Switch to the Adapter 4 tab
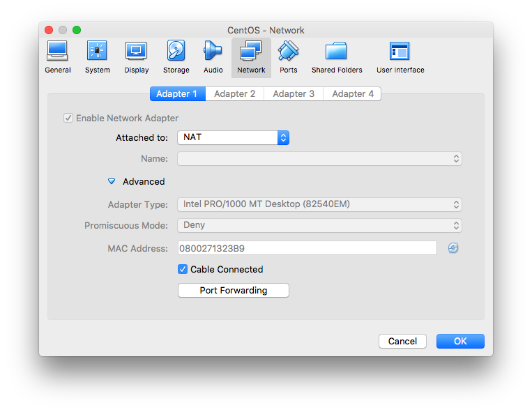Viewport: 532px width, 412px height. (352, 94)
